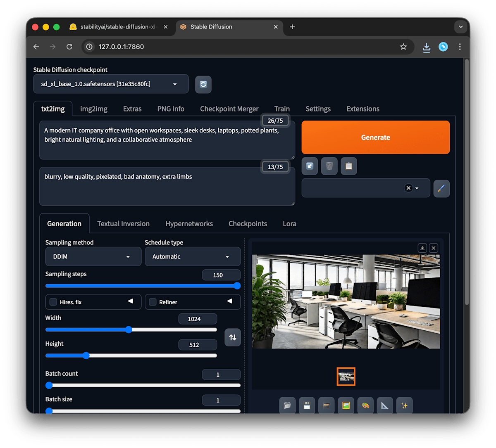Viewport: 496px width, 448px height.
Task: Select the generated office image thumbnail
Action: click(x=346, y=377)
